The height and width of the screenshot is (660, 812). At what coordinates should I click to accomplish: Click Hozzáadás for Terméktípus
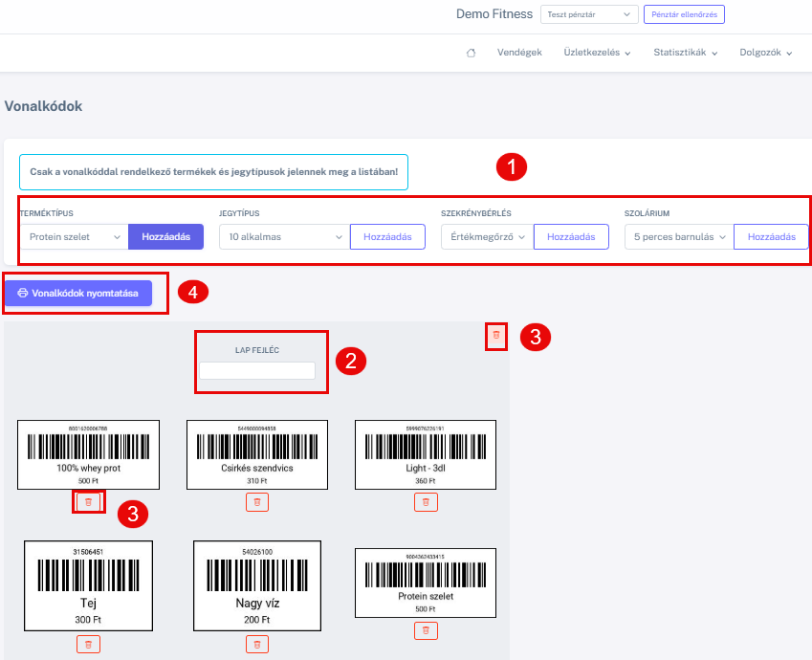(165, 237)
